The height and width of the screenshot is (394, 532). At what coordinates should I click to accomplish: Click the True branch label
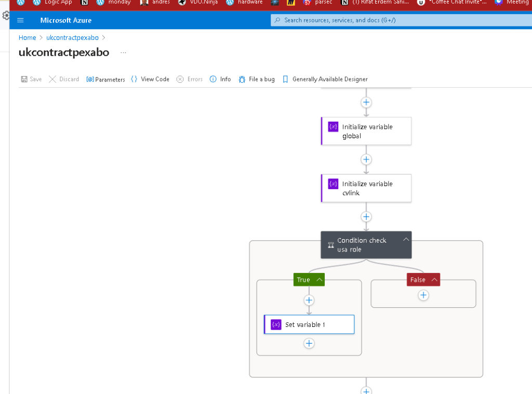(x=303, y=280)
